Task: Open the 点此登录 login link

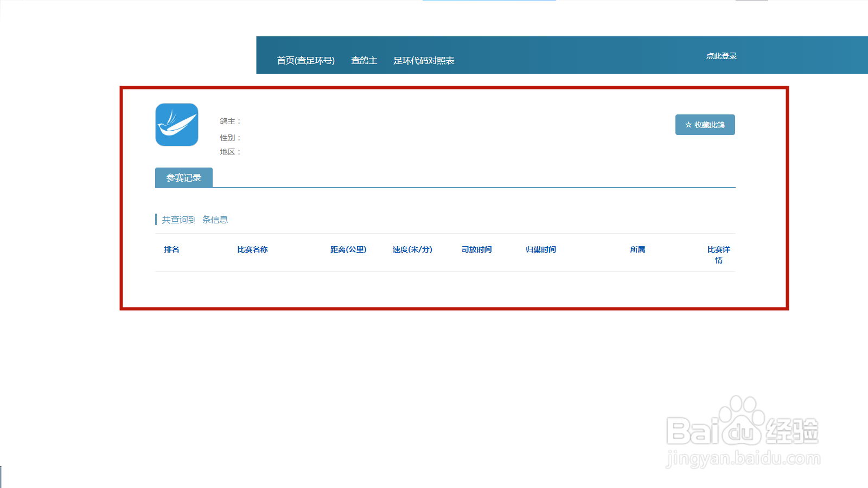Action: [721, 56]
